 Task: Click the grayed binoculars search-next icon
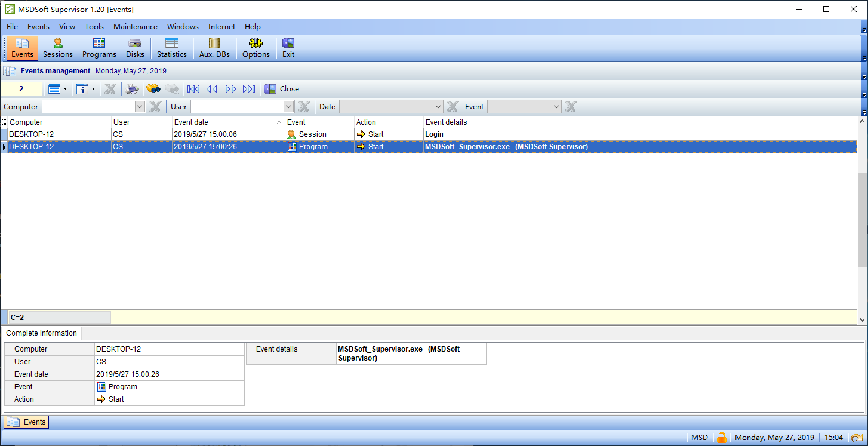tap(173, 89)
